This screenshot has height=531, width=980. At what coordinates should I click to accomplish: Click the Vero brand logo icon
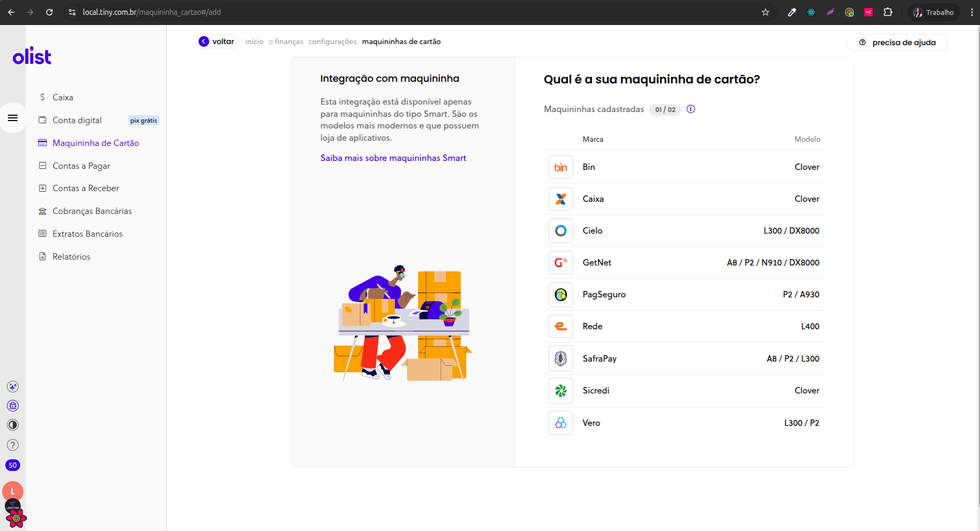(x=561, y=423)
